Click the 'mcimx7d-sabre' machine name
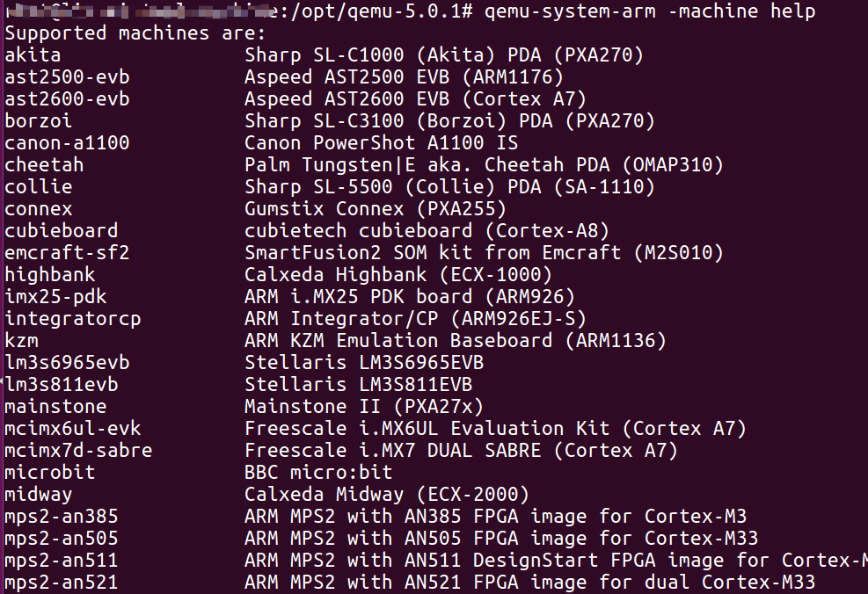 coord(78,451)
